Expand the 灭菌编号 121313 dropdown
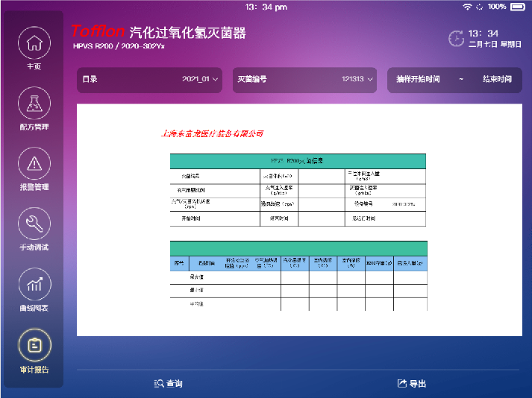Image resolution: width=532 pixels, height=398 pixels. [x=304, y=79]
